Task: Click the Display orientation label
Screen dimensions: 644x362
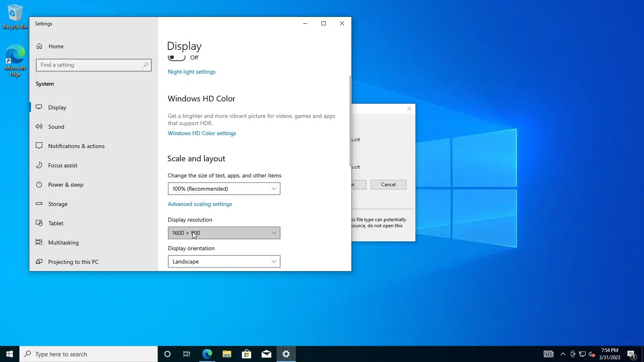Action: click(x=191, y=248)
